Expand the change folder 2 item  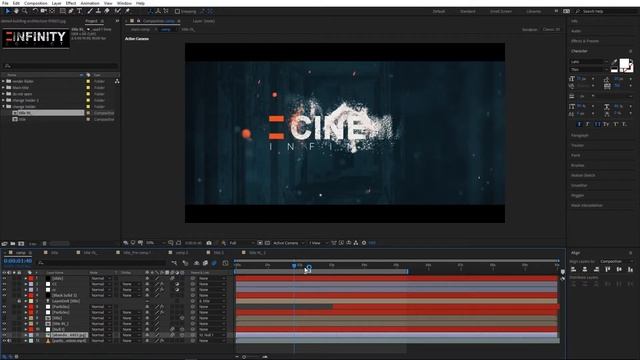click(x=4, y=100)
